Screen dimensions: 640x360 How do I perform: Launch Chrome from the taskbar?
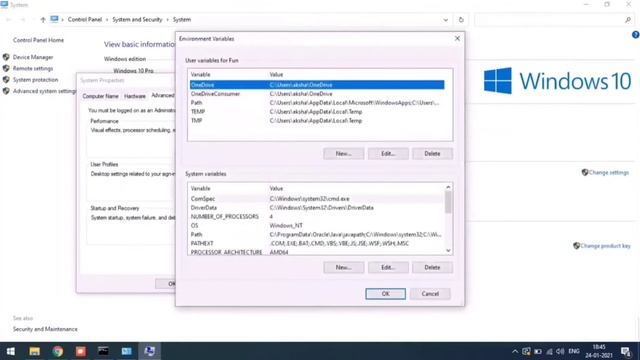pos(58,351)
